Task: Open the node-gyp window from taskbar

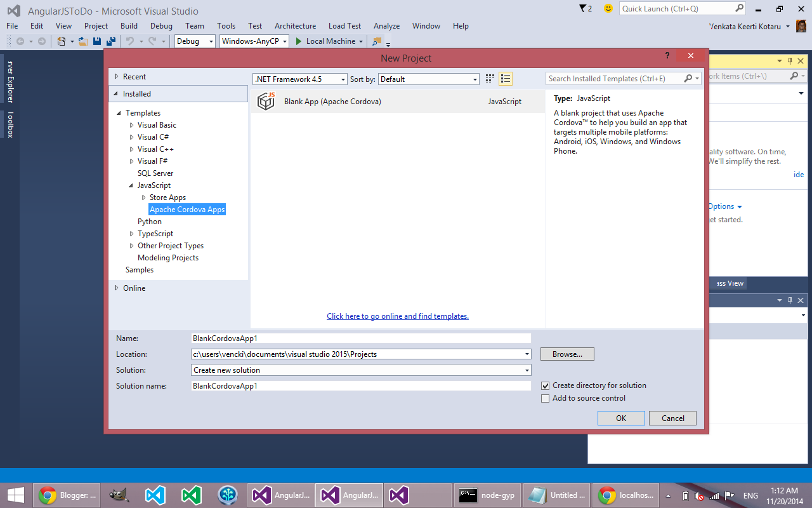Action: (487, 495)
